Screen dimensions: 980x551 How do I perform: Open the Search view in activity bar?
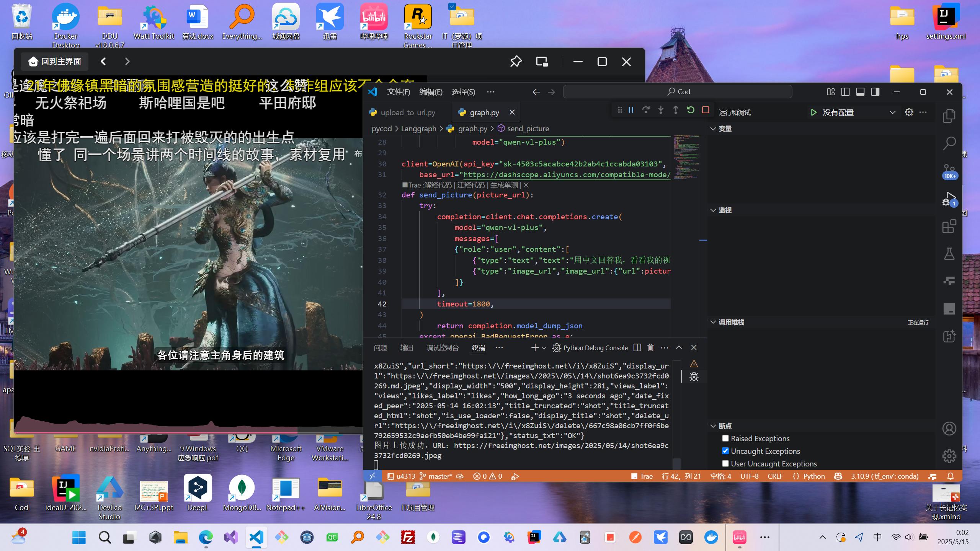coord(949,143)
